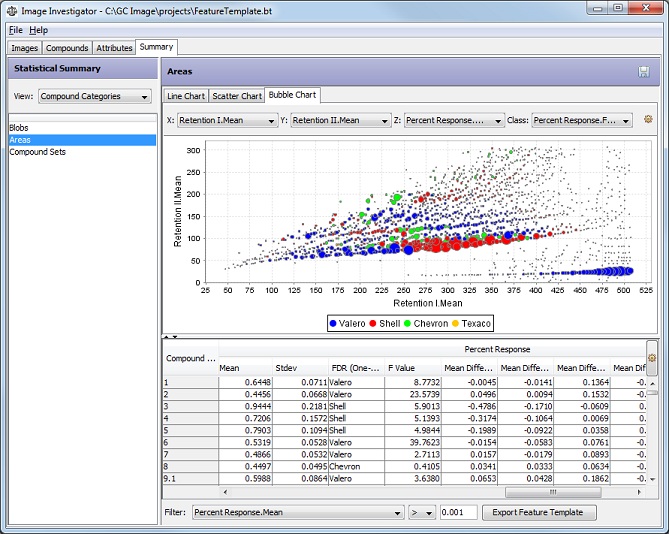Screen dimensions: 669x534
Task: Click the save icon in Areas header
Action: pos(643,72)
